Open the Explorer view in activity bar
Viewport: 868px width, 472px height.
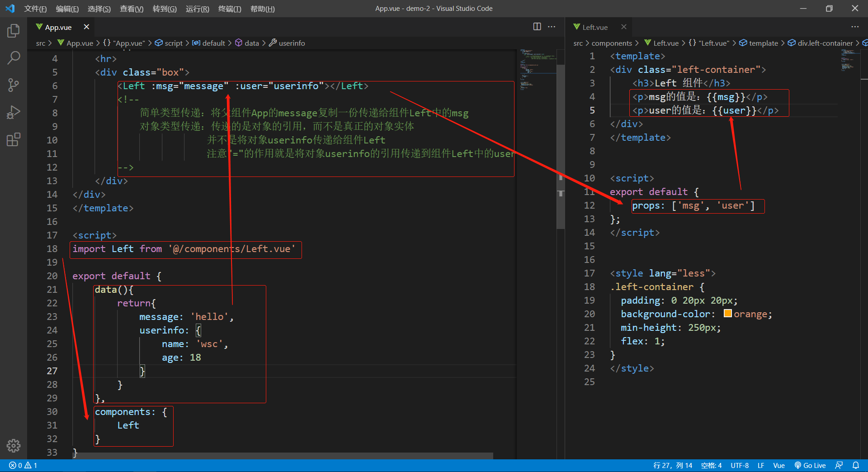pos(14,31)
